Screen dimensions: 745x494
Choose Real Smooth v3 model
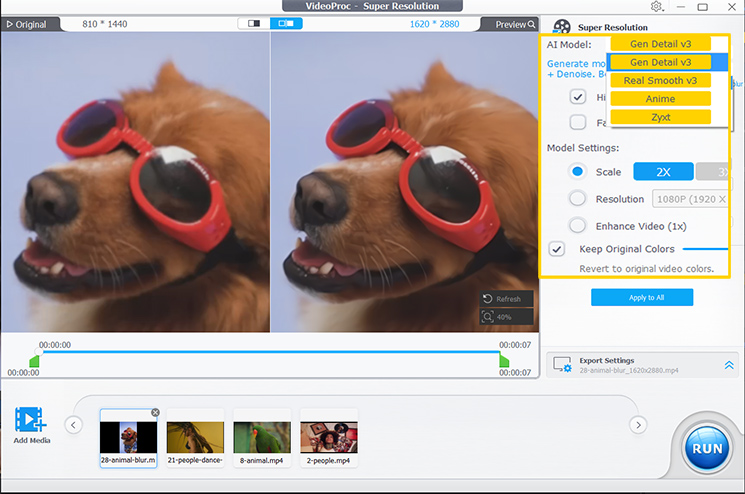click(660, 80)
